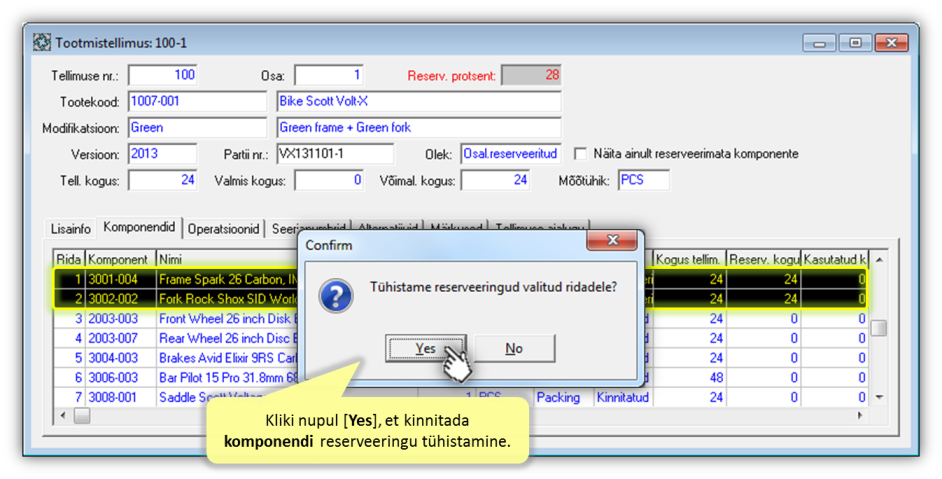Close the Tootmistellimus window
Viewport: 942px width, 479px height.
pos(892,43)
